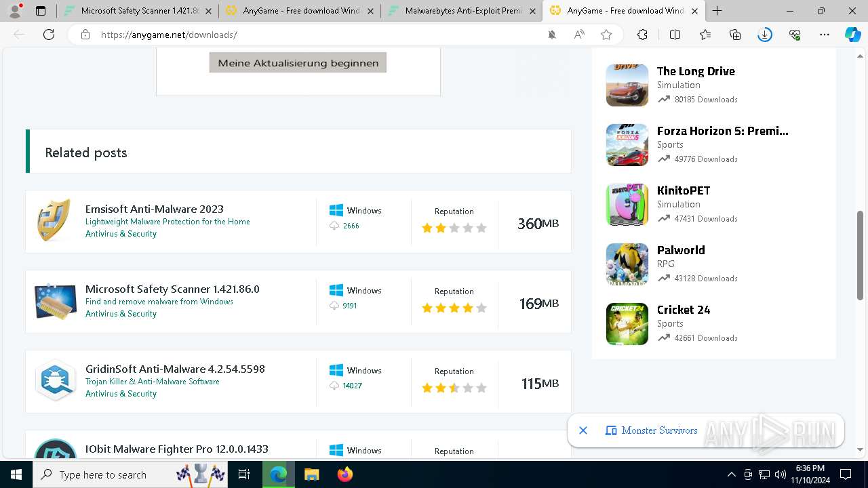Click the GridinSoft reputation star rating
The image size is (868, 488).
click(454, 388)
